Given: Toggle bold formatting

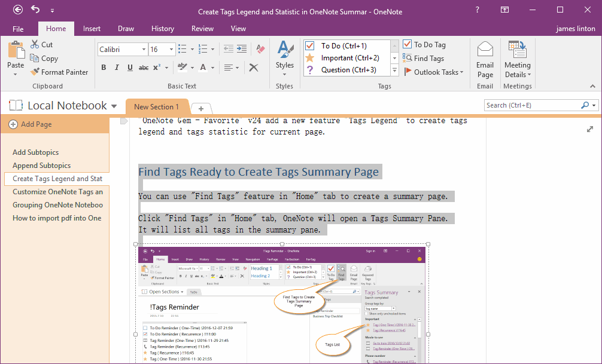Looking at the screenshot, I should coord(104,68).
